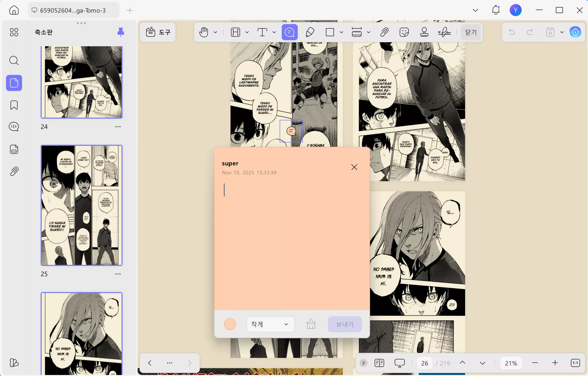Image resolution: width=588 pixels, height=376 pixels.
Task: Click the attachment paperclip toolbar icon
Action: point(384,32)
